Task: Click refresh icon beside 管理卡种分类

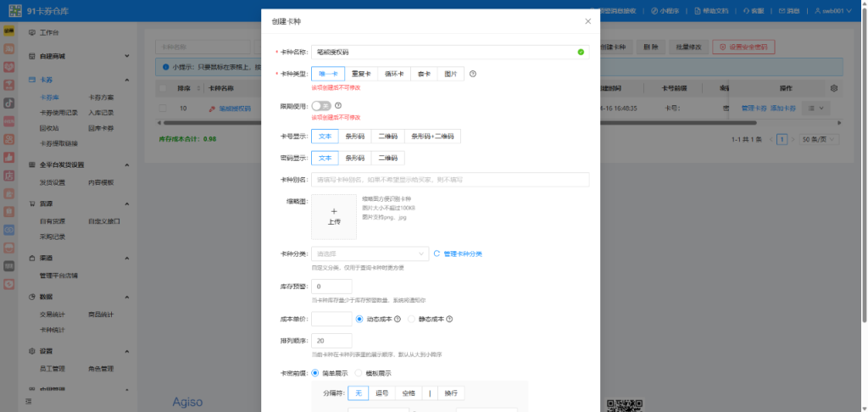Action: coord(437,253)
